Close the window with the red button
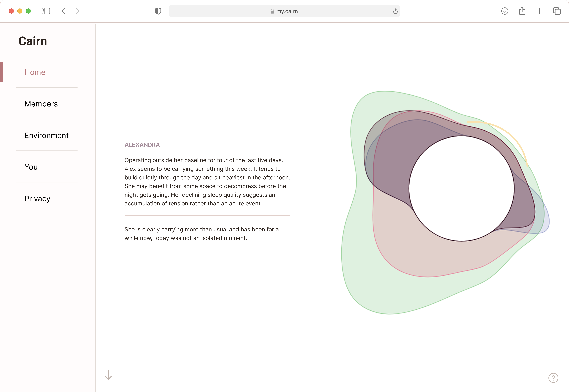Viewport: 569px width, 392px height. 11,11
